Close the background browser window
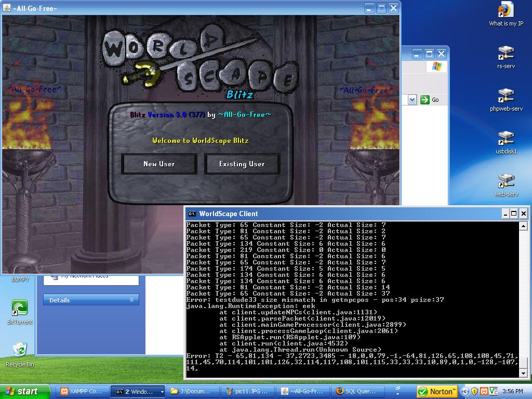The height and width of the screenshot is (399, 532). point(441,54)
